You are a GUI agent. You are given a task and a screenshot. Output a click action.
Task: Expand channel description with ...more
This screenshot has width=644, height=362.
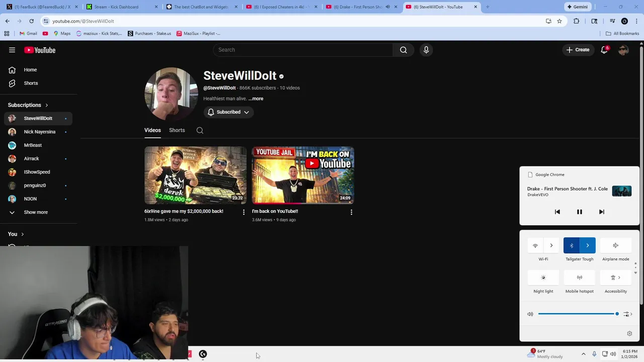click(256, 99)
